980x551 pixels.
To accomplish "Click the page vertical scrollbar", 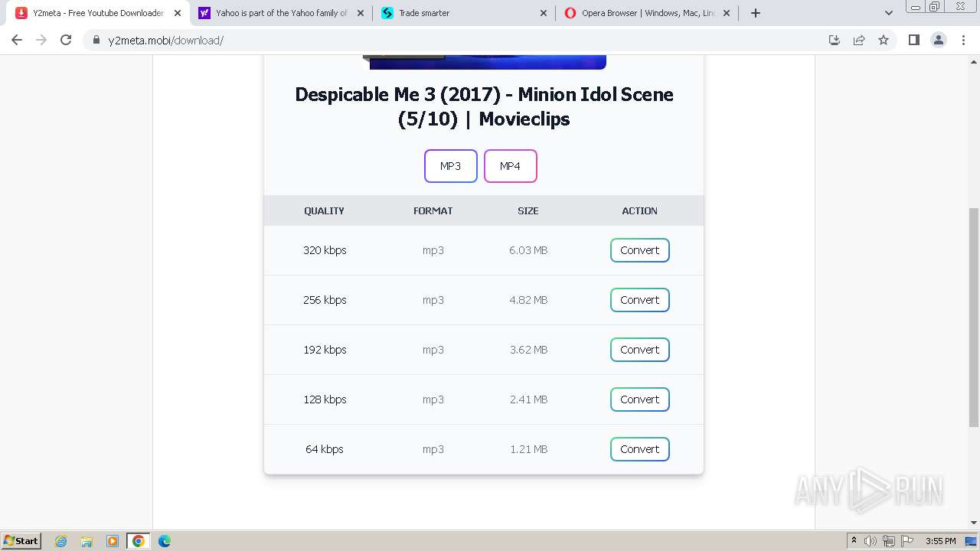I will coord(974,318).
